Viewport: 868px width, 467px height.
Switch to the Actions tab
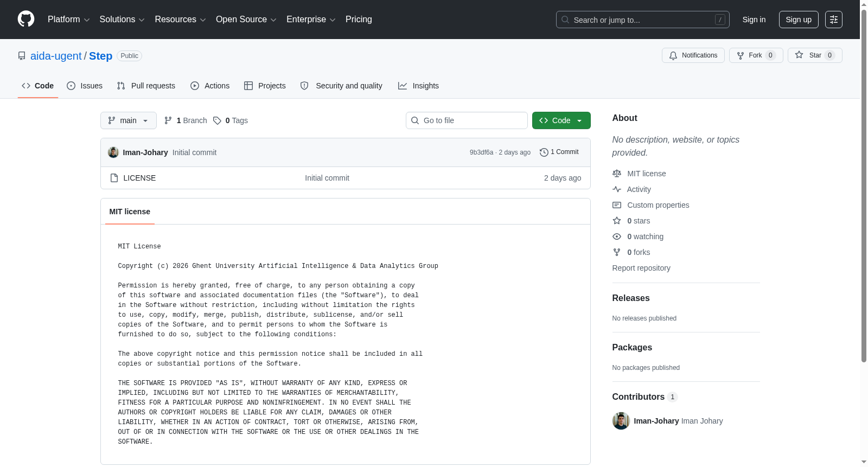pos(210,86)
